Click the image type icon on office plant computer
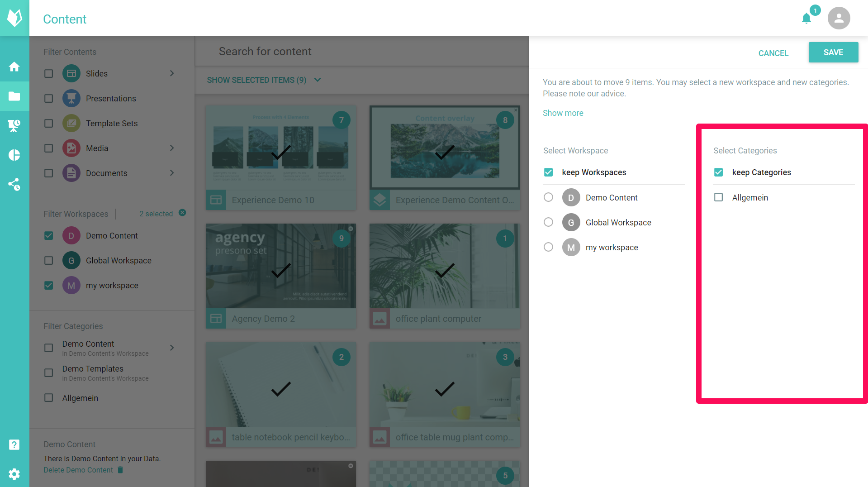 click(x=380, y=319)
